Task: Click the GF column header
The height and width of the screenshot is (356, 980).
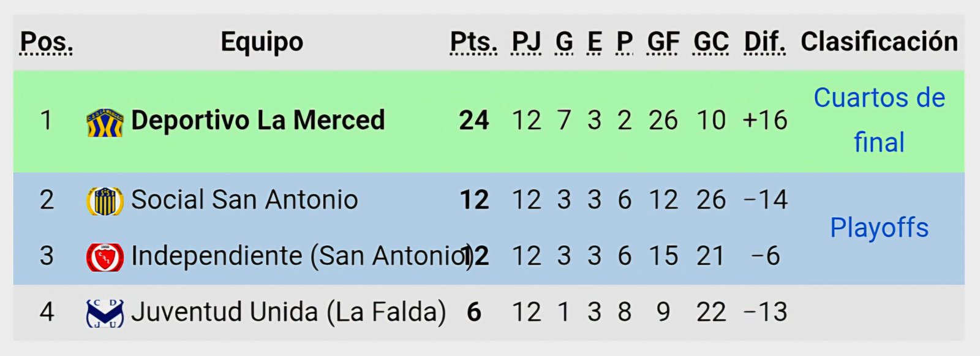Action: tap(663, 42)
